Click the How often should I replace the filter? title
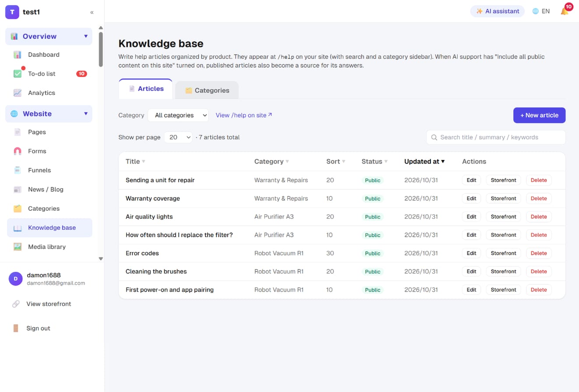This screenshot has height=392, width=579. [x=179, y=235]
